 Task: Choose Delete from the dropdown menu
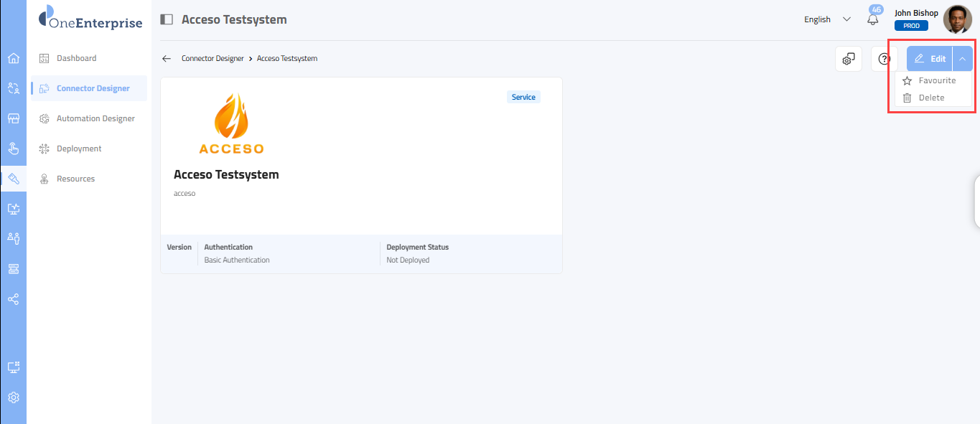931,98
